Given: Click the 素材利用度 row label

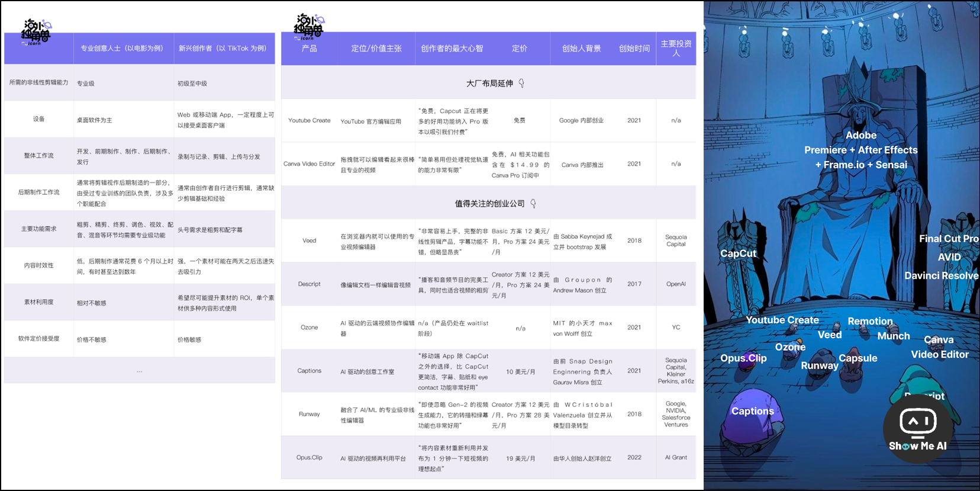Looking at the screenshot, I should tap(39, 302).
